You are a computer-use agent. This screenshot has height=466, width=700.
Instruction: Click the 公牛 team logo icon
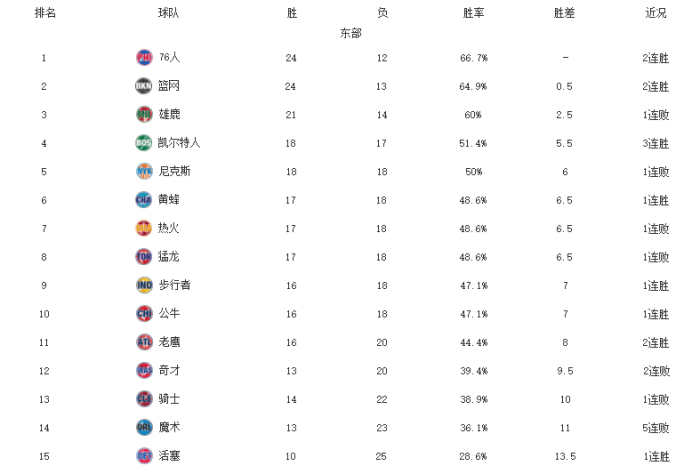point(144,313)
